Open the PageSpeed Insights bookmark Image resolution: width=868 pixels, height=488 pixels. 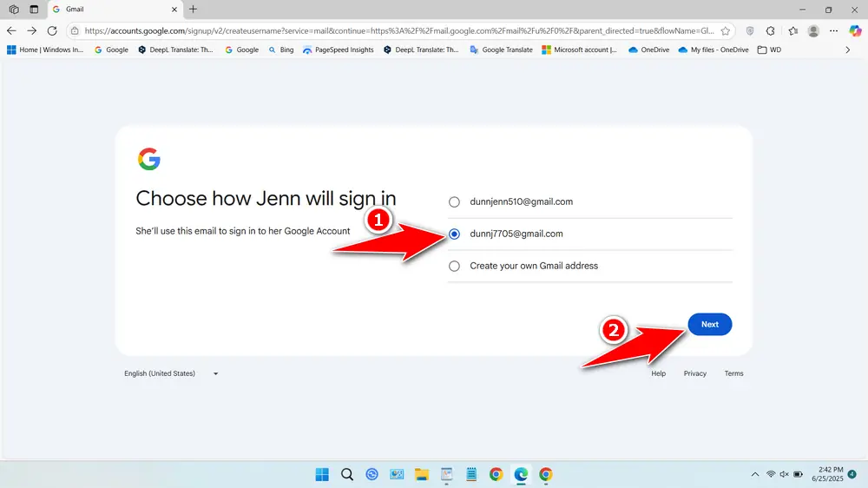pos(339,49)
